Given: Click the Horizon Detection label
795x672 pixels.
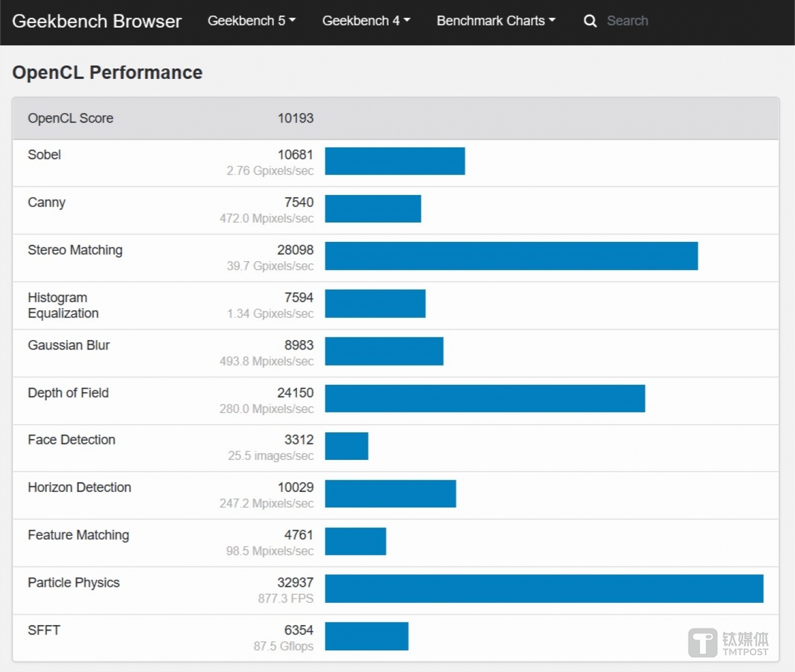Looking at the screenshot, I should click(x=79, y=488).
